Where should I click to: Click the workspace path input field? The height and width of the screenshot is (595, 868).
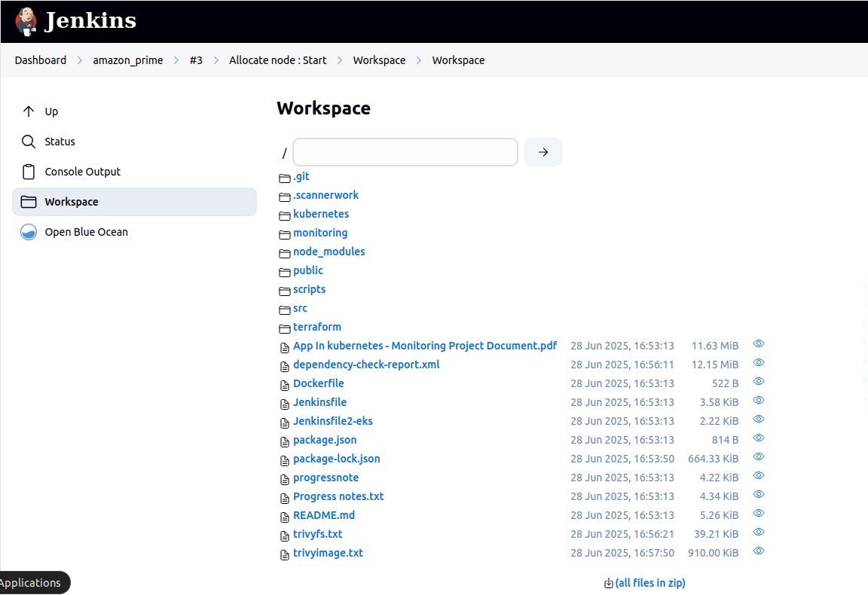[x=405, y=152]
